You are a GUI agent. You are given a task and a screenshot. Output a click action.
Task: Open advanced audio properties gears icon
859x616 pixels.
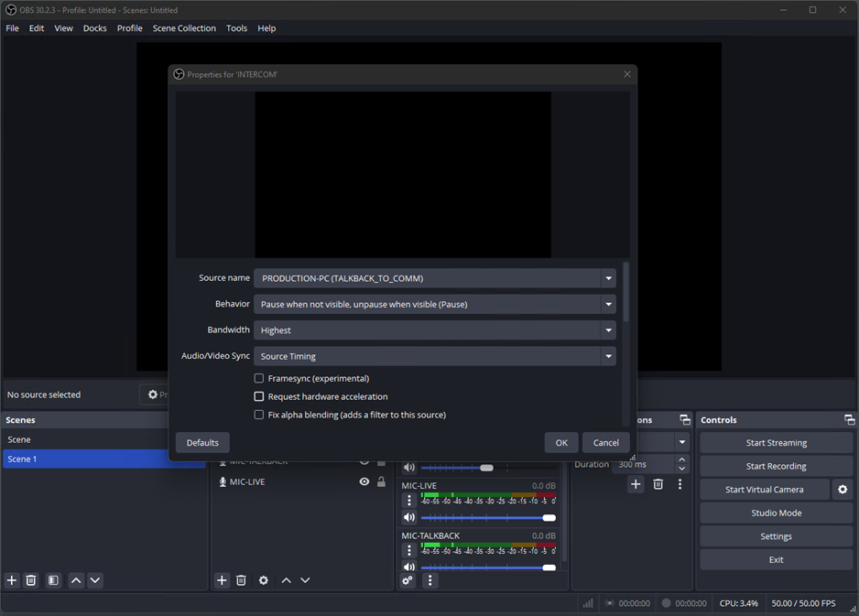point(408,580)
